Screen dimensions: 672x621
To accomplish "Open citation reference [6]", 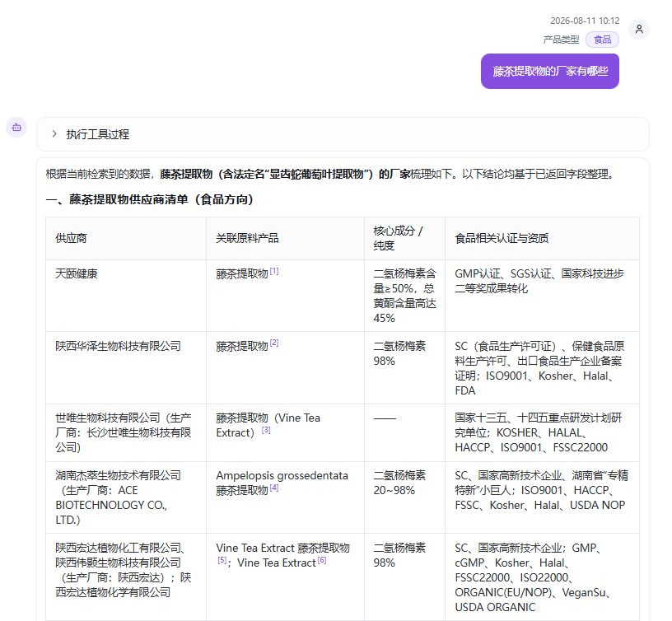I will [322, 560].
